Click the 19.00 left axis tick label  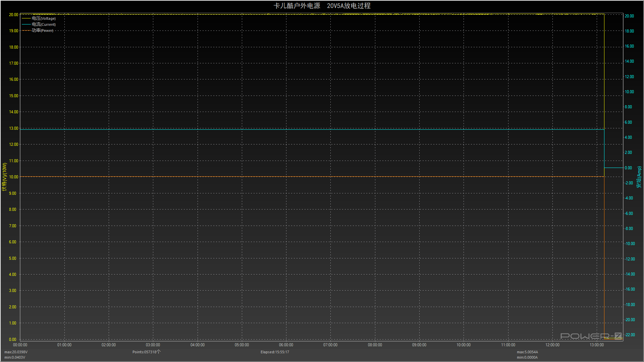tap(14, 31)
